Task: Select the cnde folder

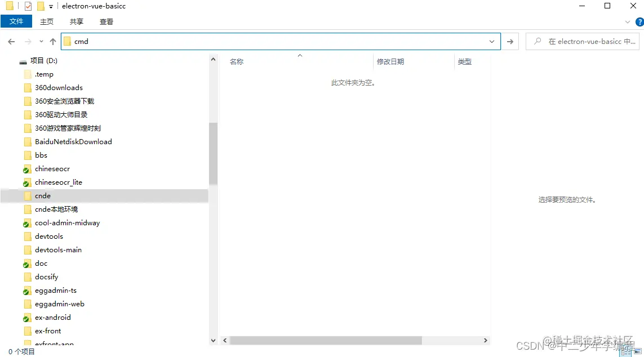Action: [x=43, y=196]
